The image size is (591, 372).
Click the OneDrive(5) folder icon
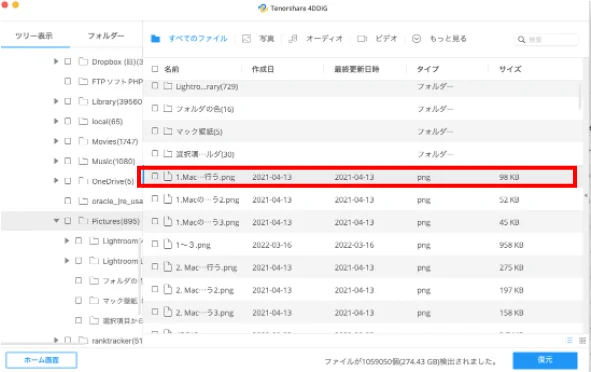pyautogui.click(x=83, y=181)
